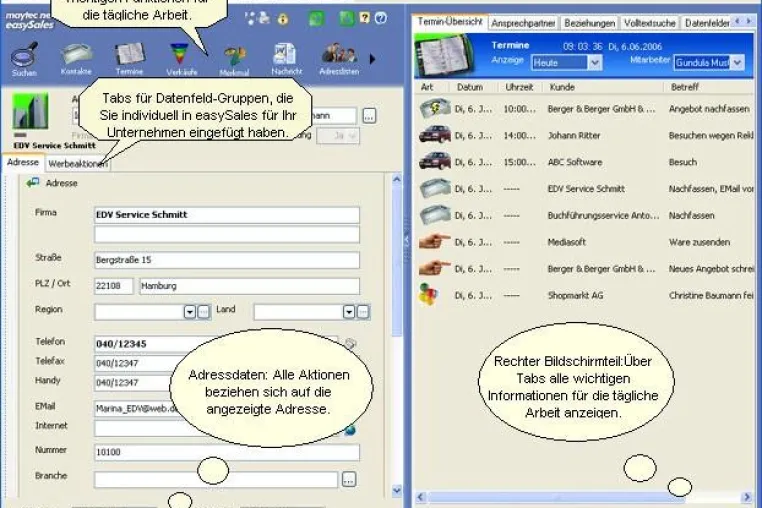Switch to Datenfelder tab
762x508 pixels.
tap(707, 23)
